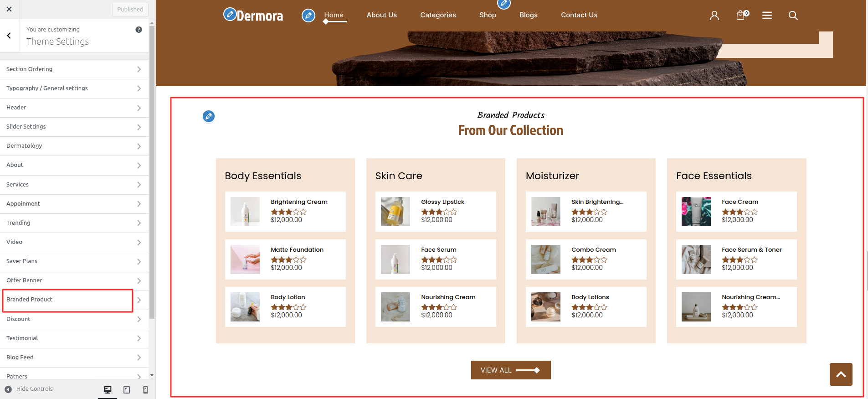Click the scroll-to-top arrow button

pyautogui.click(x=841, y=374)
